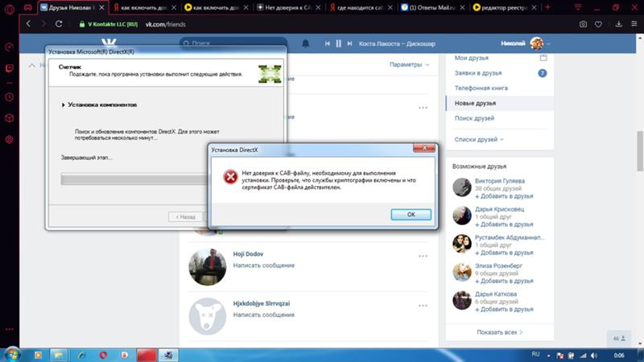Viewport: 644px width, 362px height.
Task: Click the vk.com/friends address bar
Action: pyautogui.click(x=166, y=24)
